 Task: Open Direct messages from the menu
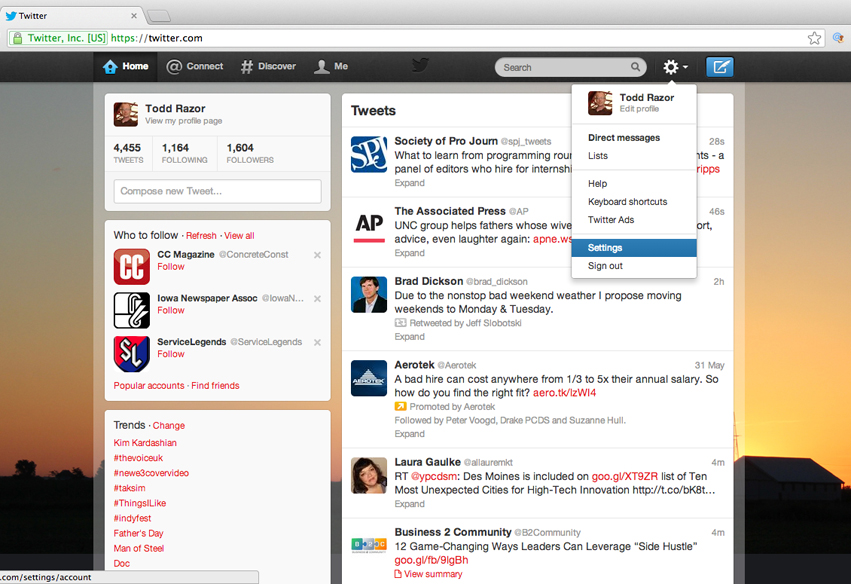(x=623, y=138)
